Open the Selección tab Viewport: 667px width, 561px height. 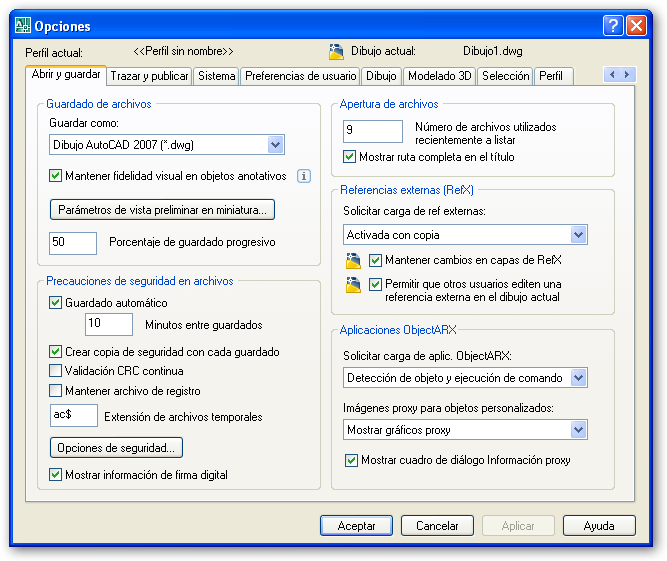(x=505, y=76)
